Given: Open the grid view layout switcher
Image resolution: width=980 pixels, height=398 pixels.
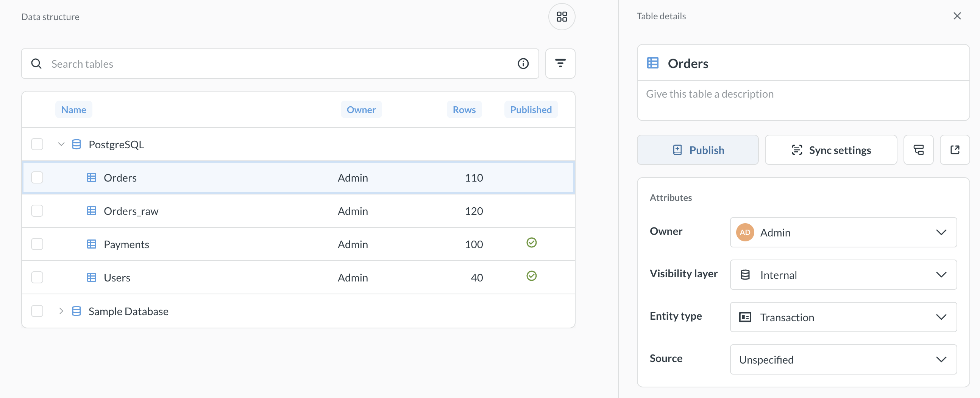Looking at the screenshot, I should point(562,16).
